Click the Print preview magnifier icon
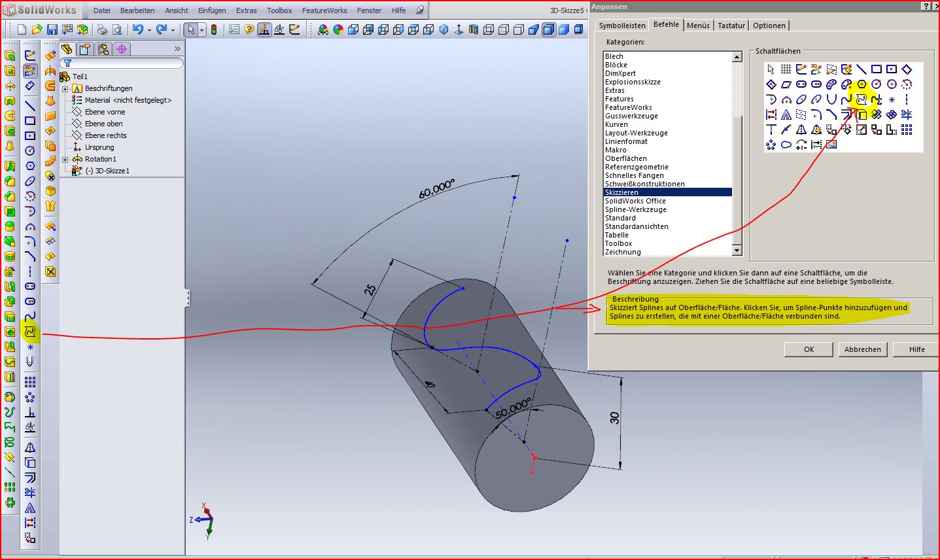The width and height of the screenshot is (940, 560). [x=117, y=29]
